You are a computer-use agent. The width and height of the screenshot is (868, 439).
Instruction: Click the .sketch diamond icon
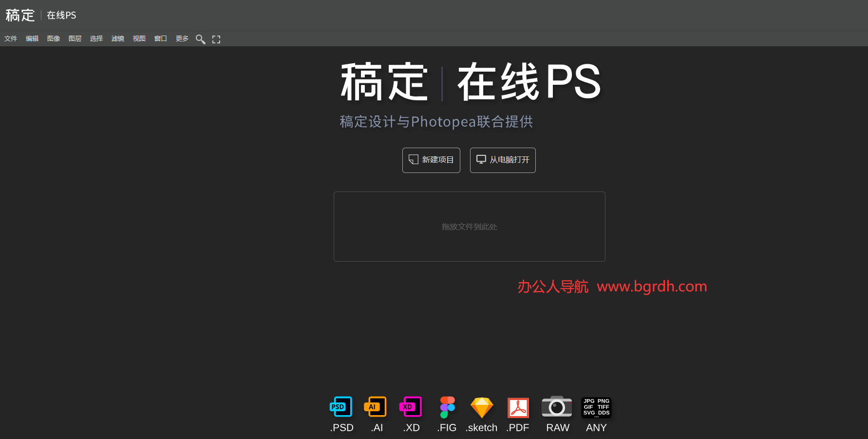[x=482, y=408]
